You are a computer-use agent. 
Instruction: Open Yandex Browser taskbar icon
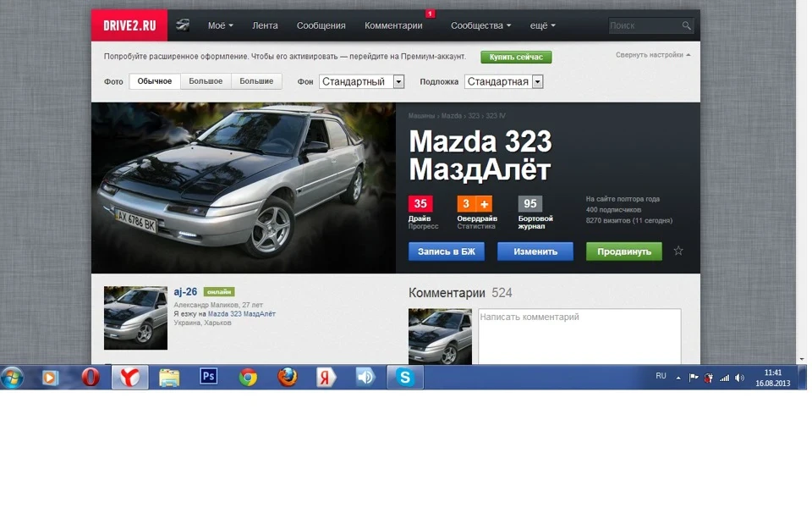coord(130,378)
